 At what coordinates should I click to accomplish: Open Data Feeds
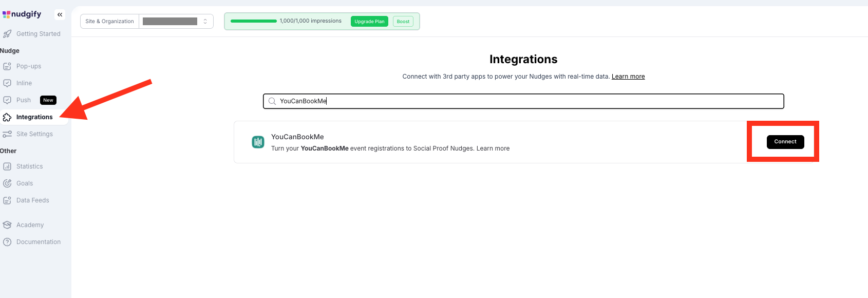34,200
